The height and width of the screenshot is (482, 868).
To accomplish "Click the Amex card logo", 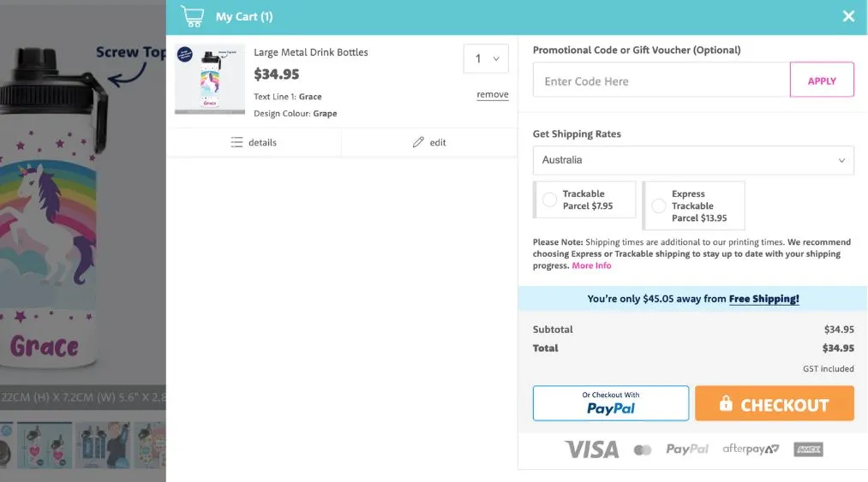I will click(808, 449).
